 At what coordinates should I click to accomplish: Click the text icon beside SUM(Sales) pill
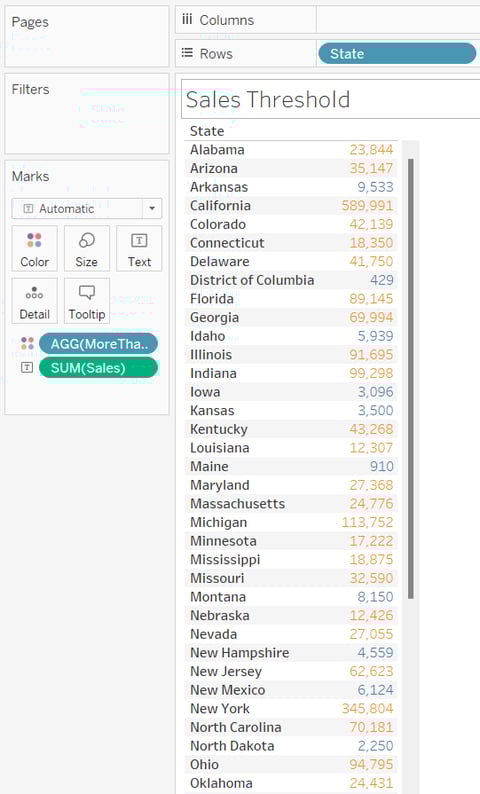(27, 368)
